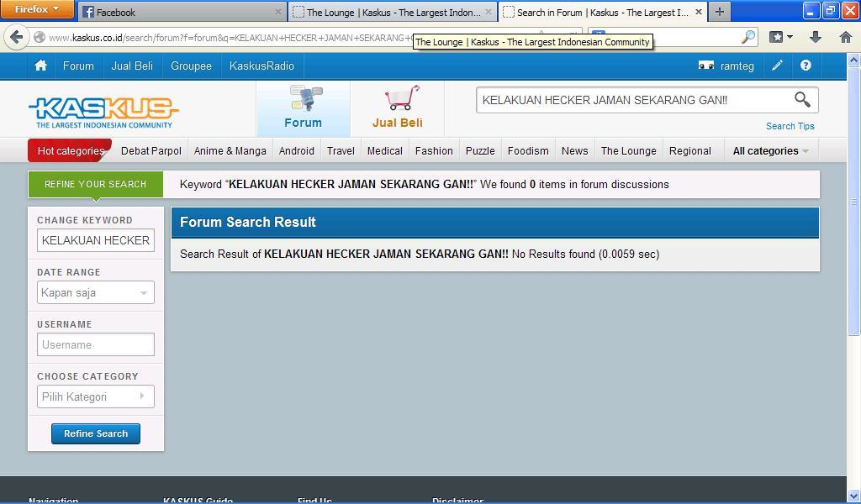
Task: Open the Travel category
Action: pyautogui.click(x=341, y=151)
